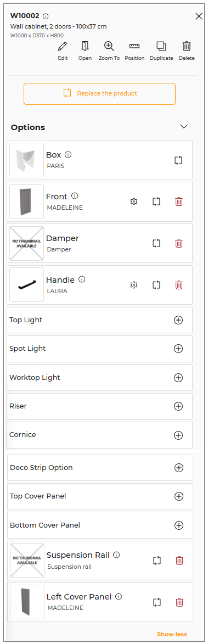The width and height of the screenshot is (208, 644).
Task: Collapse the Options section chevron
Action: tap(184, 126)
